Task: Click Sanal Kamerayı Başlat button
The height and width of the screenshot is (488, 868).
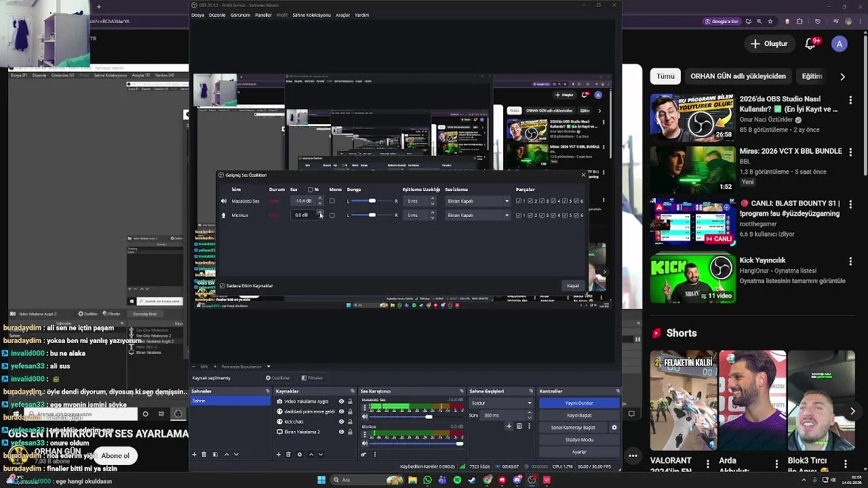Action: pyautogui.click(x=573, y=428)
